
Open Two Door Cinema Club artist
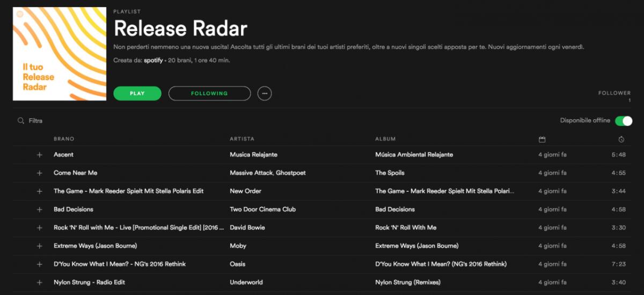tap(262, 210)
